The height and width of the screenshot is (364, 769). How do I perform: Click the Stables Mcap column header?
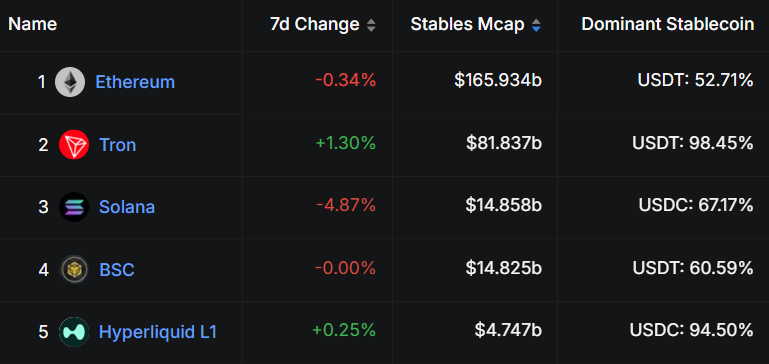467,24
